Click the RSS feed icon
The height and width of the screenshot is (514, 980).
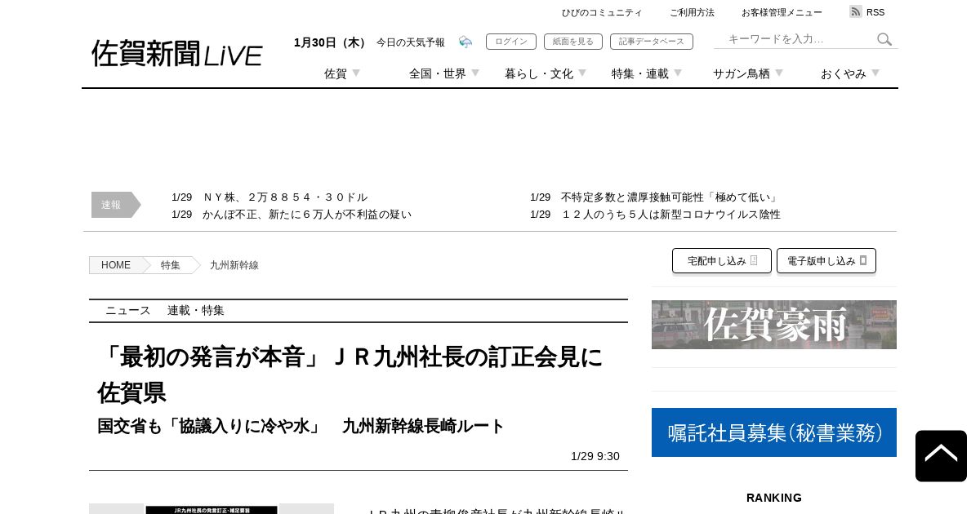click(x=856, y=11)
